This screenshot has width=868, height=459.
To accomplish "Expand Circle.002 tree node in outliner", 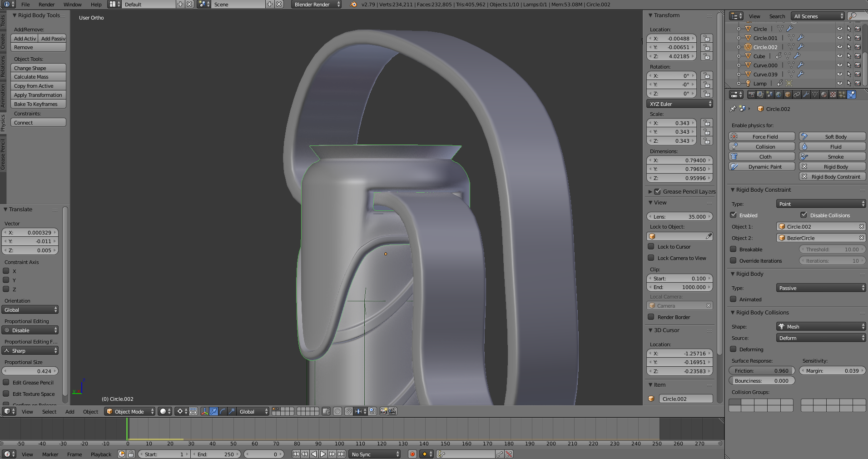I will tap(739, 47).
